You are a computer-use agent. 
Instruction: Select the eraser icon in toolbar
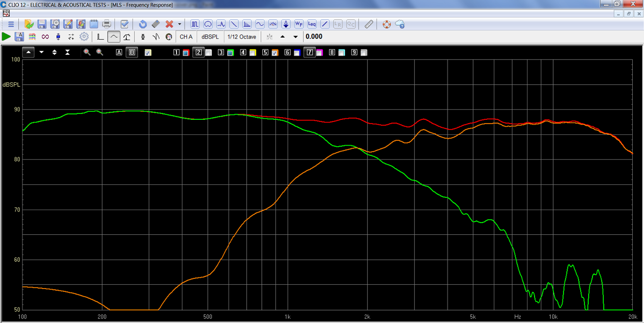click(156, 24)
